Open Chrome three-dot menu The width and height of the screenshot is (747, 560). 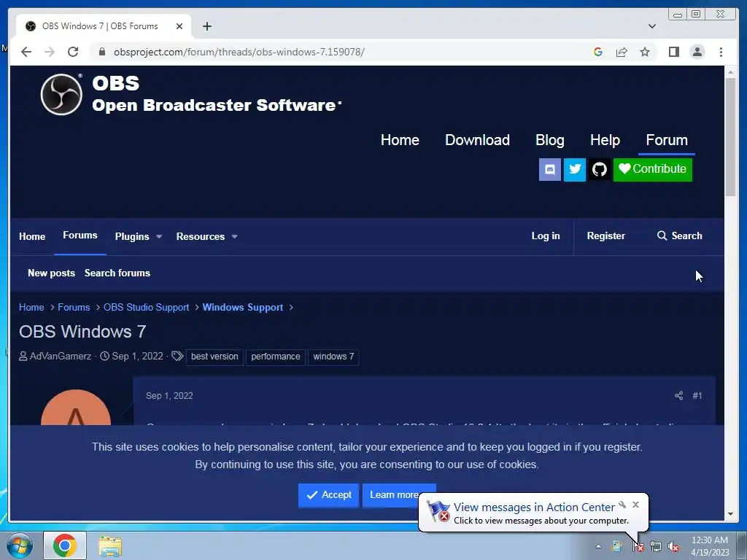tap(721, 52)
